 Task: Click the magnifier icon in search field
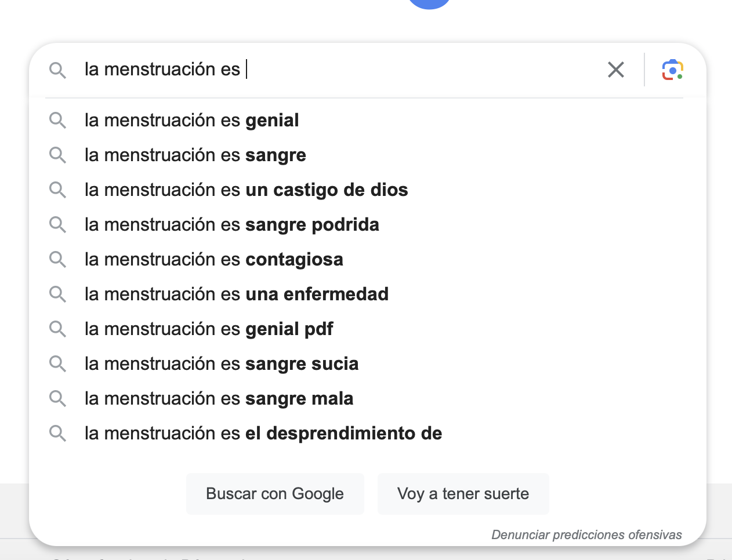[57, 70]
